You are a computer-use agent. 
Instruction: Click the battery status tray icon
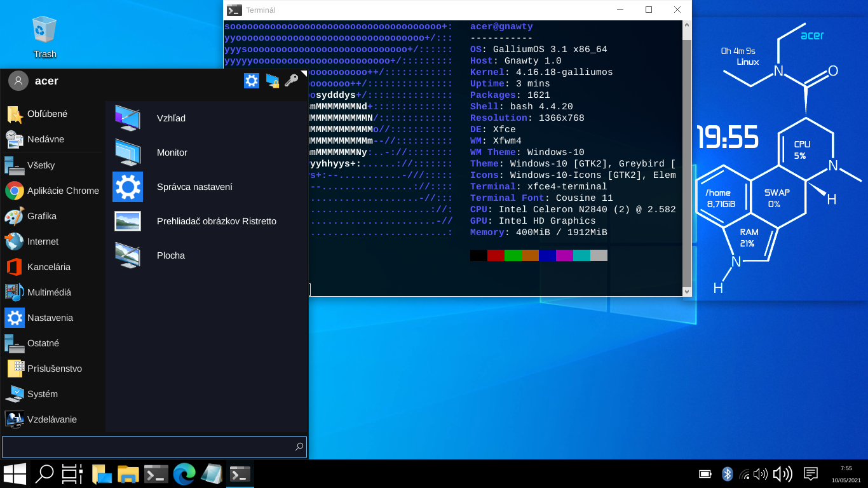click(x=705, y=474)
